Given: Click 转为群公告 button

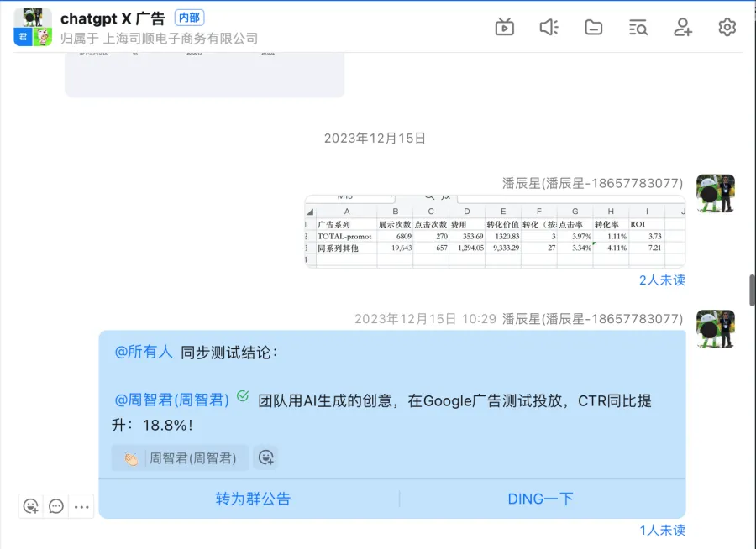Looking at the screenshot, I should 253,499.
